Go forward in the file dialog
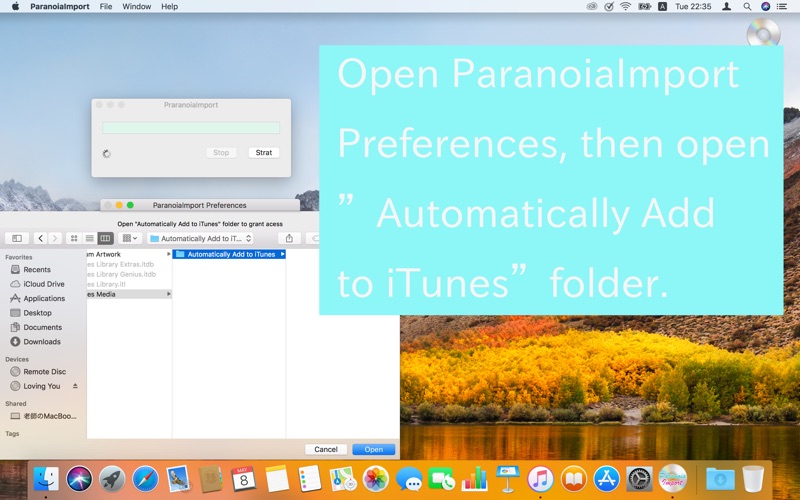800x500 pixels. pyautogui.click(x=55, y=238)
